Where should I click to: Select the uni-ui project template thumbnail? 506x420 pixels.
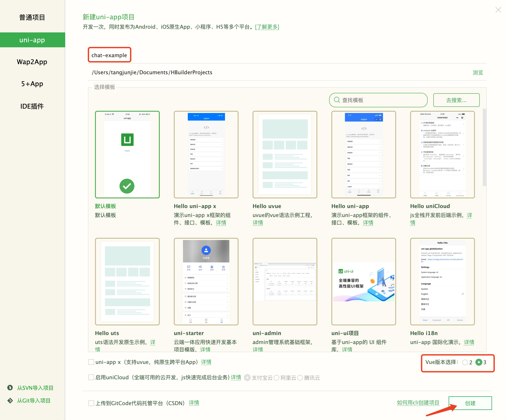[x=363, y=281]
